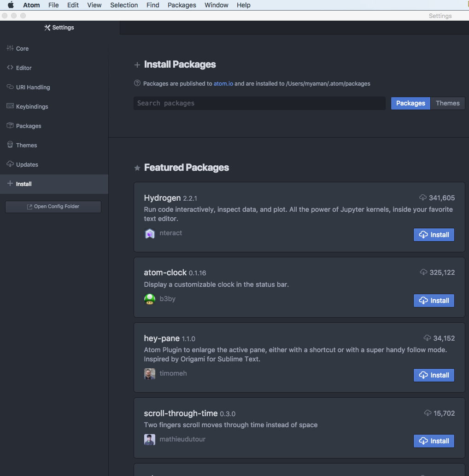Click timomeh's avatar on hey-pane
The height and width of the screenshot is (476, 469).
pyautogui.click(x=149, y=373)
